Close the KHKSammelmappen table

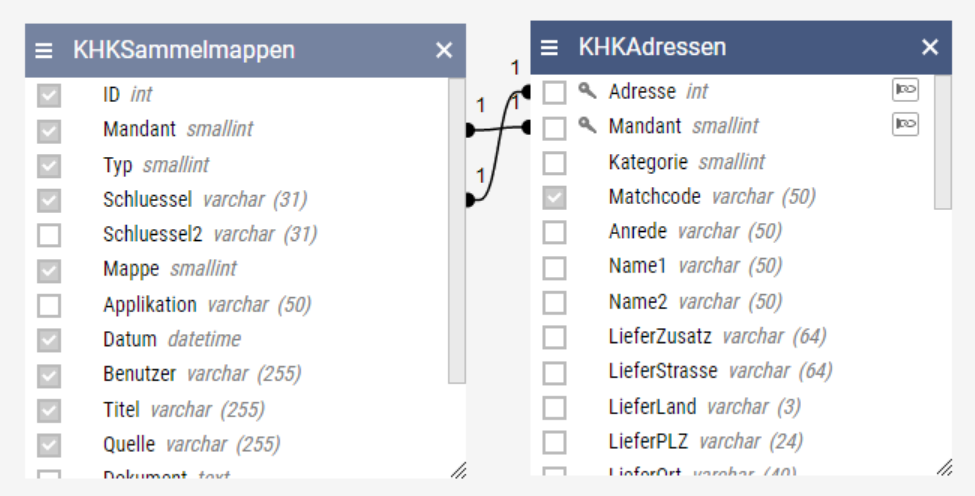(x=444, y=50)
